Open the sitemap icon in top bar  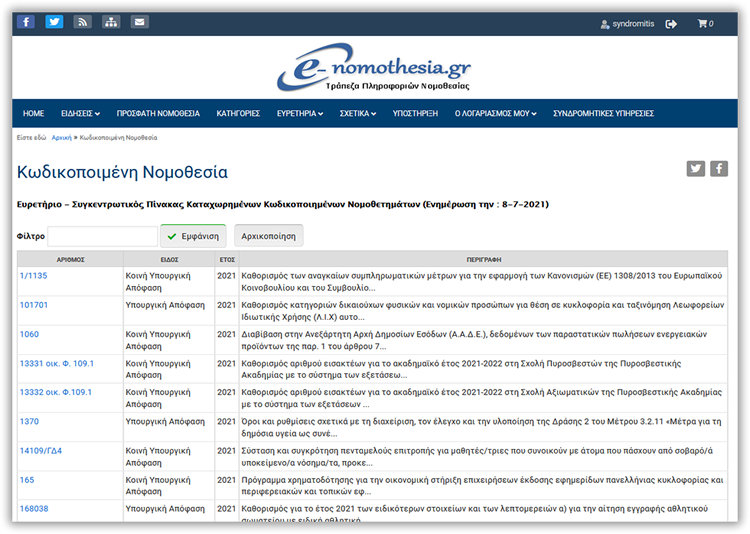pos(111,22)
